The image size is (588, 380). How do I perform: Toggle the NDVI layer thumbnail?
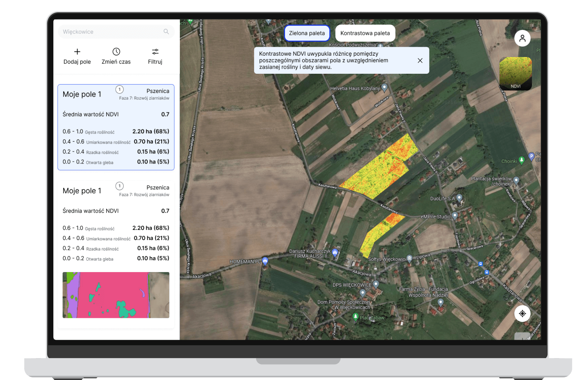(515, 73)
